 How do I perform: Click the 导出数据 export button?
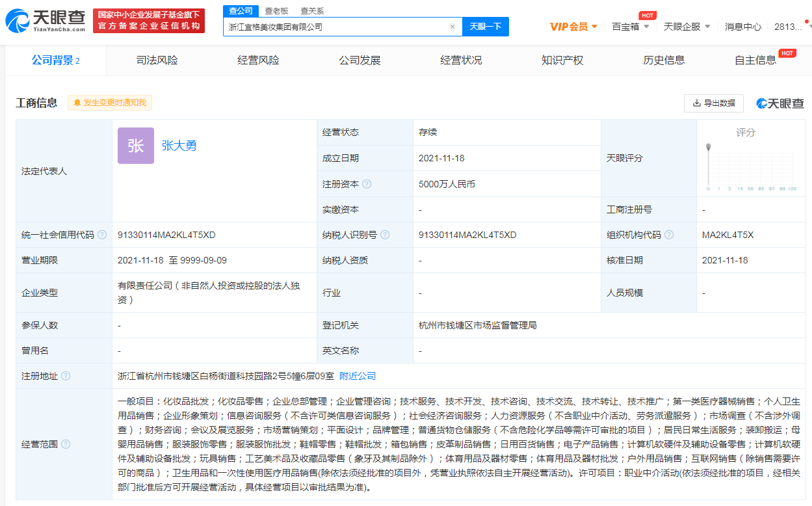(x=713, y=103)
